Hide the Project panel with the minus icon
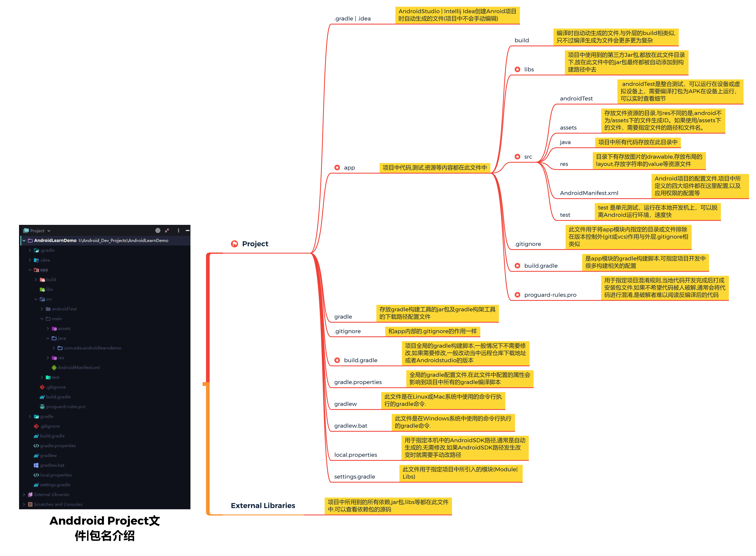 [188, 231]
